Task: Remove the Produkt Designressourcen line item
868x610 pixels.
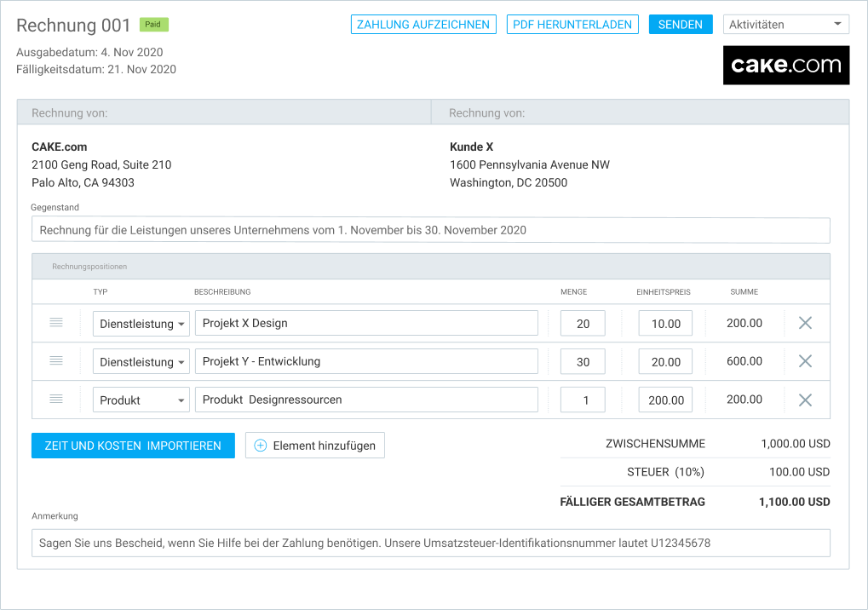Action: coord(805,400)
